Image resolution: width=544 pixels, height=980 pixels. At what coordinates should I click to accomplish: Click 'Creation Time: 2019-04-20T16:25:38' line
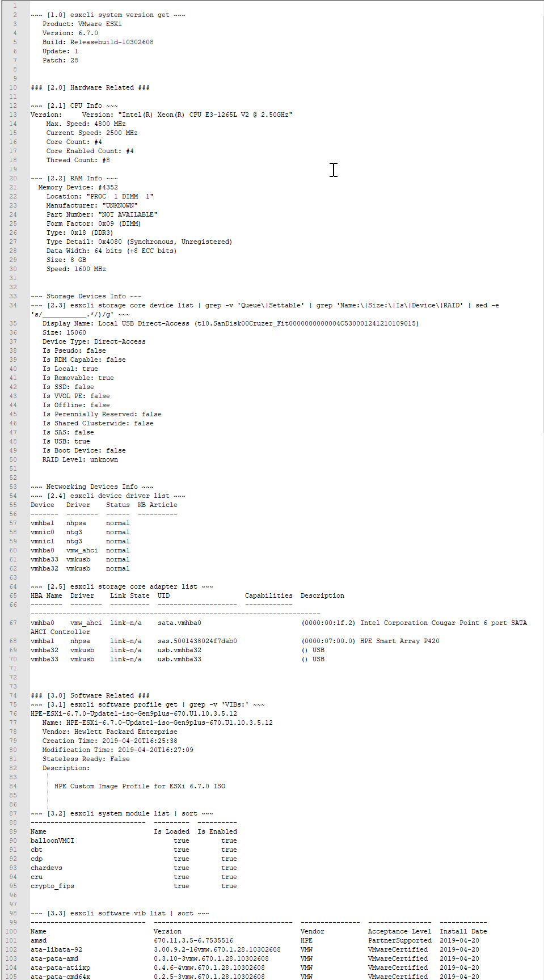pos(110,741)
